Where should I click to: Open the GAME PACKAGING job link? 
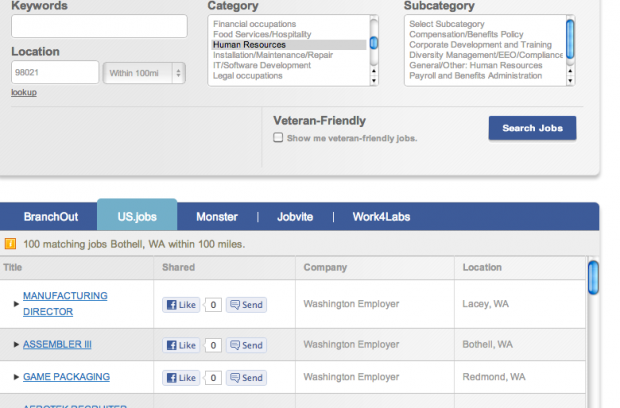click(x=66, y=377)
